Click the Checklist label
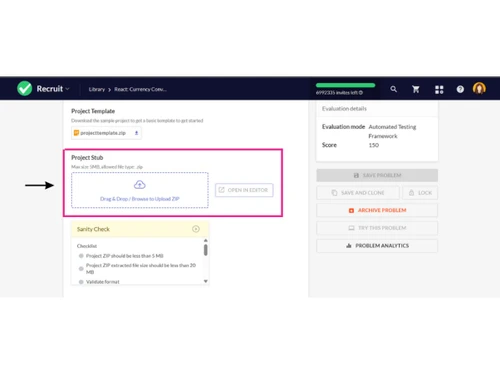Viewport: 500px width, 375px height. [x=87, y=246]
